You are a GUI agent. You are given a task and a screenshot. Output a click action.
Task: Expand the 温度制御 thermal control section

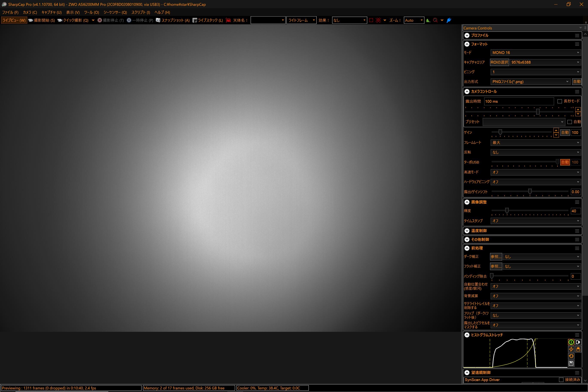[467, 231]
